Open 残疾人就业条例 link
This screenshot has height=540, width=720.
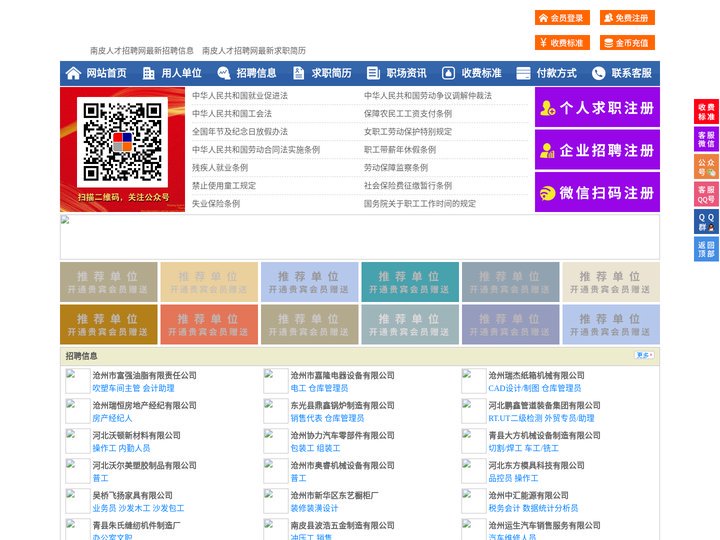click(x=220, y=168)
